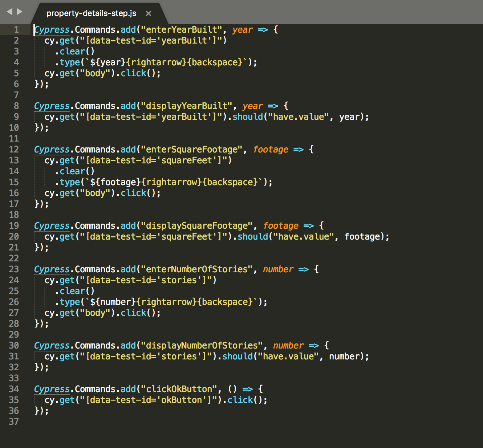Image resolution: width=483 pixels, height=448 pixels.
Task: Click line number 37 in the gutter
Action: [14, 422]
